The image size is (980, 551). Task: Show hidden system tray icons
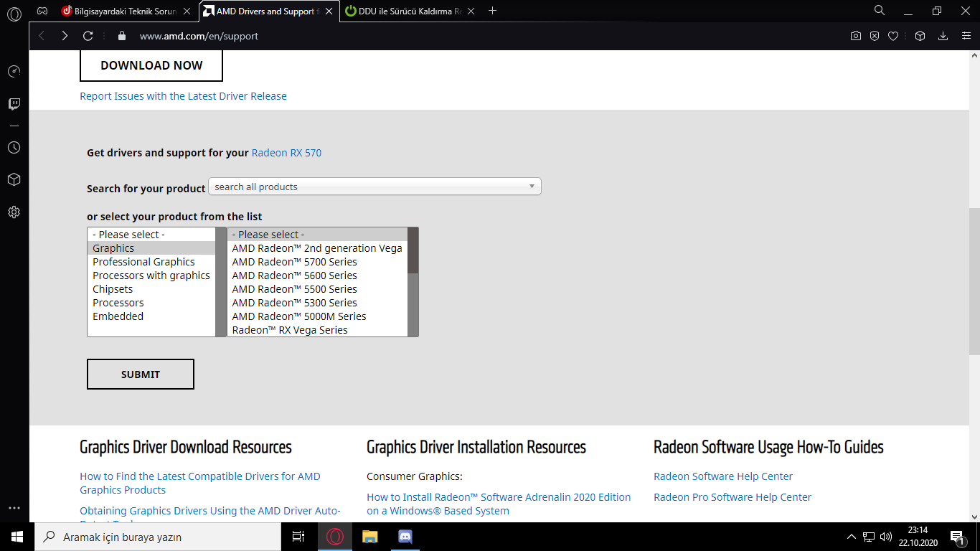852,537
